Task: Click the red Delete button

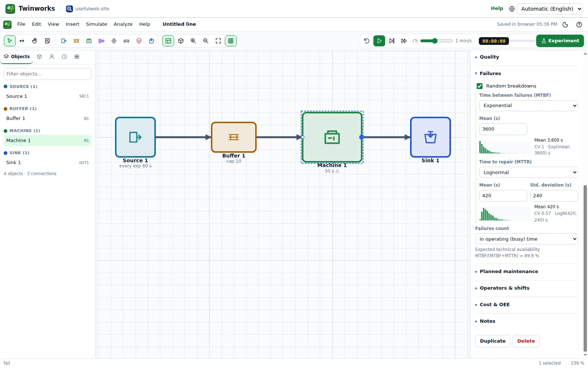Action: 526,341
